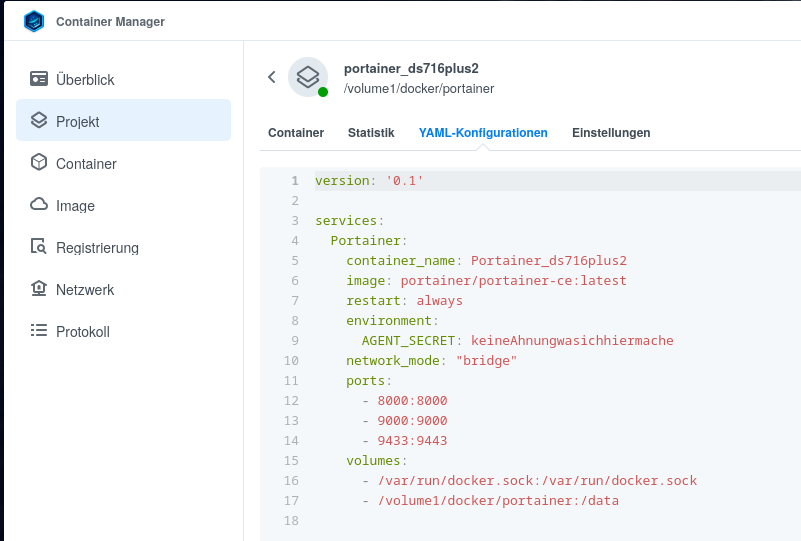Select Projekt in the sidebar

coord(124,121)
